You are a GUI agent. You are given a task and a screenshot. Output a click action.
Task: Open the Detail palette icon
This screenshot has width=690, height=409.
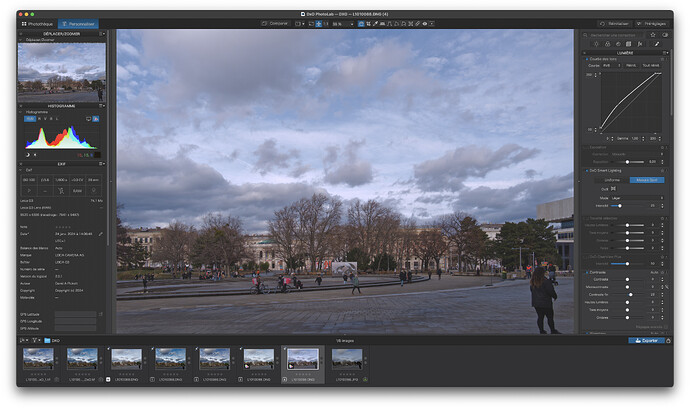(618, 44)
